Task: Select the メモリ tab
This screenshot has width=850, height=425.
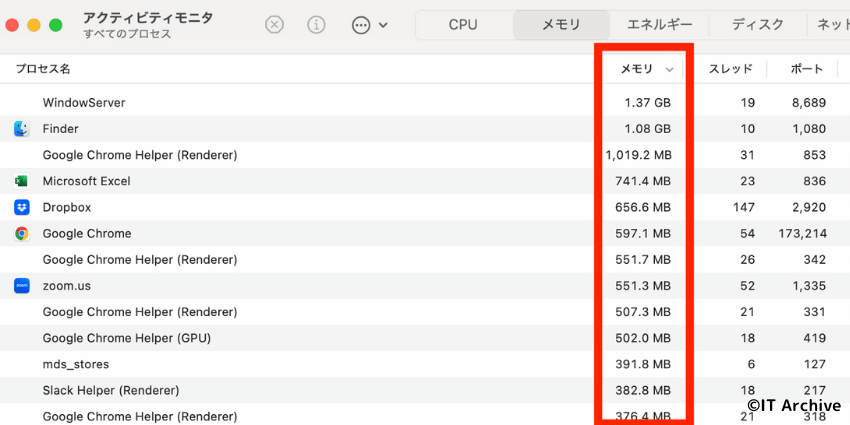Action: click(561, 25)
